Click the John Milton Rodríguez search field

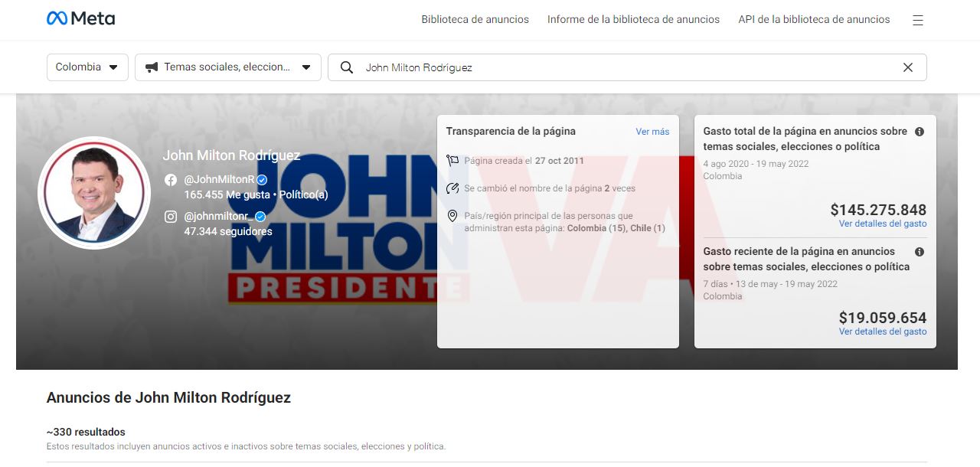(x=627, y=67)
